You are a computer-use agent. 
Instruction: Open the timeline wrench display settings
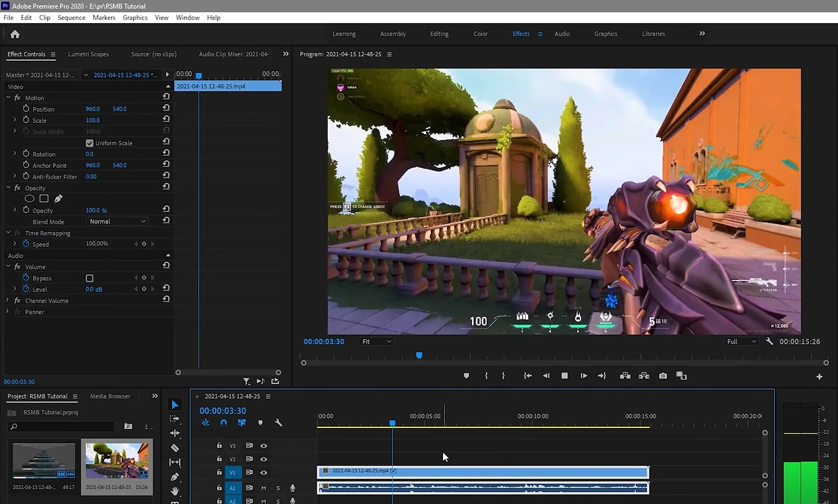coord(278,423)
